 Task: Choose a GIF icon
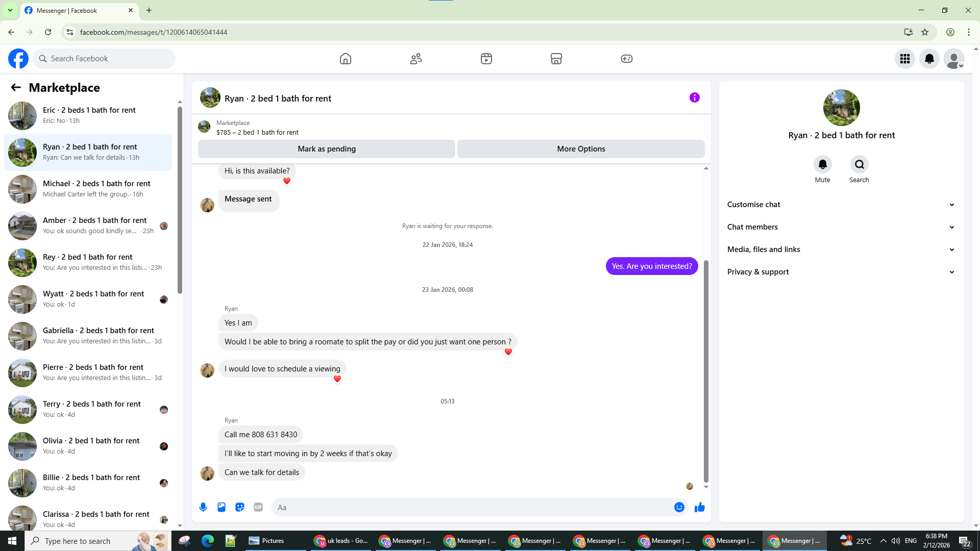point(258,507)
